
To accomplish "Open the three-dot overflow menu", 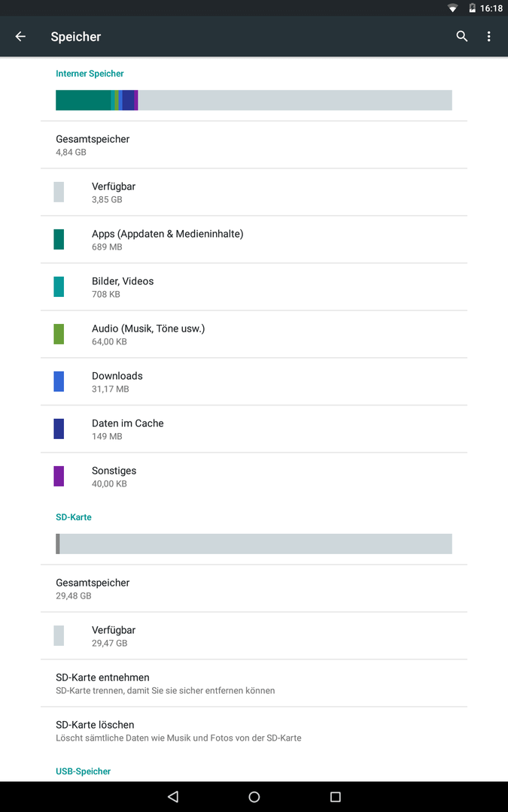I will 489,36.
